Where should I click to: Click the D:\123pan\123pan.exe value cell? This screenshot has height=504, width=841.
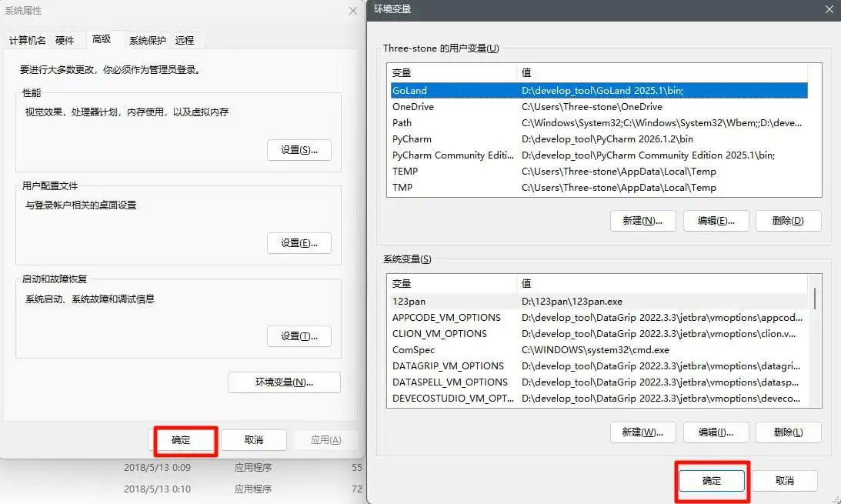click(x=572, y=302)
